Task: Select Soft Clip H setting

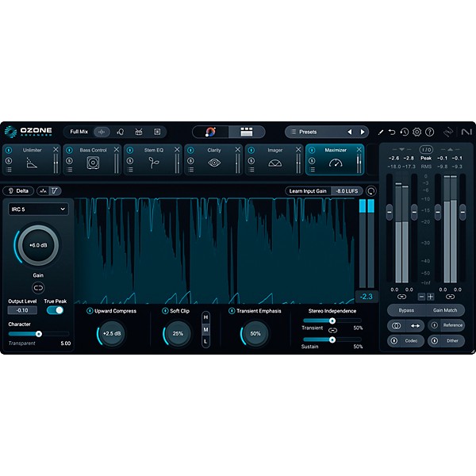Action: (205, 317)
